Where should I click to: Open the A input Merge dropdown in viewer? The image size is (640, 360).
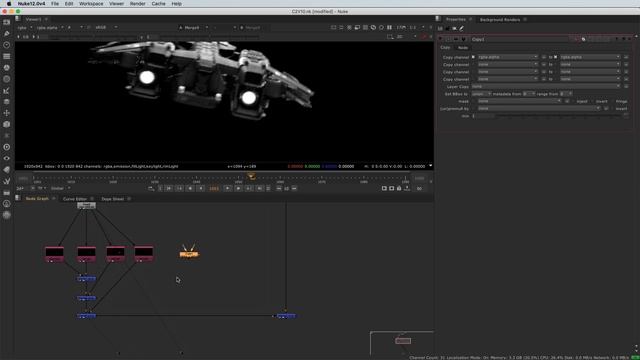[x=193, y=28]
